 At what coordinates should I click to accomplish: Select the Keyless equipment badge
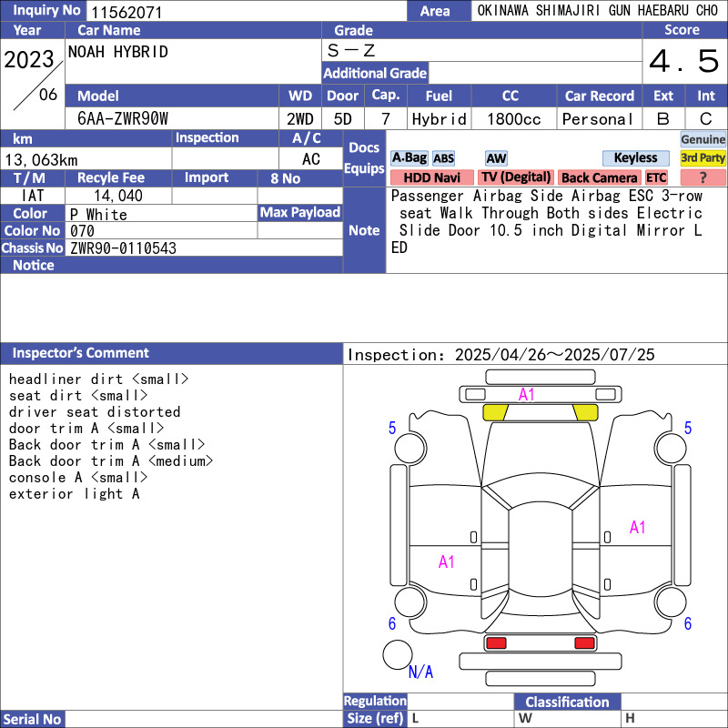coord(635,158)
